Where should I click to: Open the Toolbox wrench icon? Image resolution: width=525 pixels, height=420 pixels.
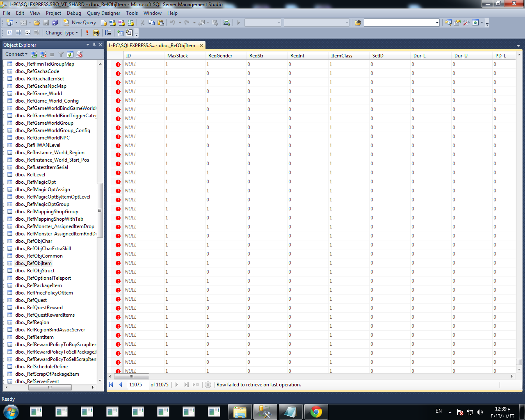coord(466,23)
